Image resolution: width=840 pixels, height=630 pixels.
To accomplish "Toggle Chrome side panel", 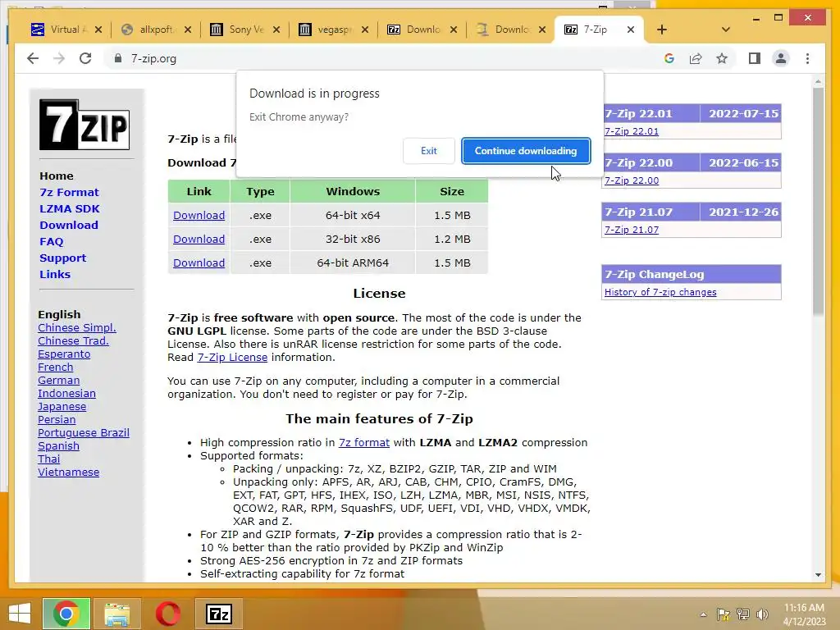I will 755,58.
